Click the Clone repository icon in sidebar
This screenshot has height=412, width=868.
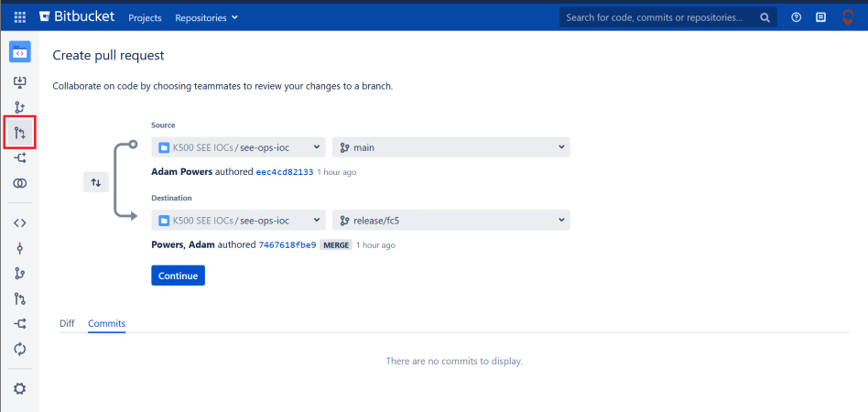tap(19, 82)
